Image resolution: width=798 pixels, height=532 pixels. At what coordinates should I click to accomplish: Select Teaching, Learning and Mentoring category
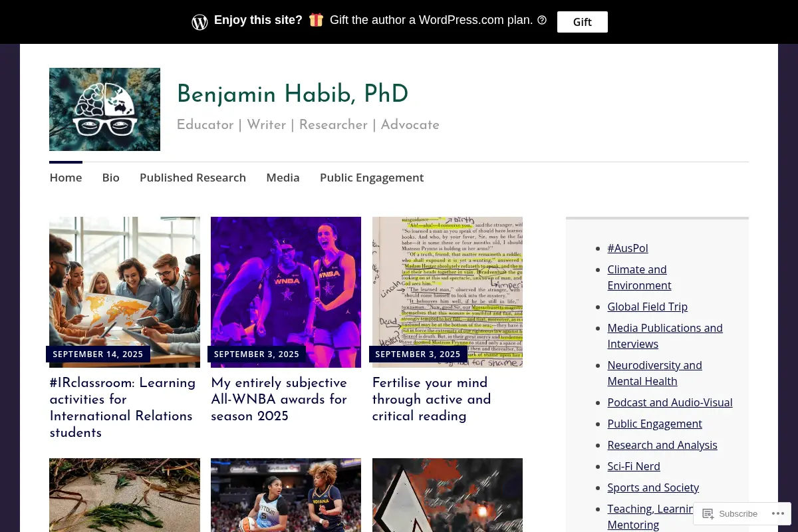(x=650, y=517)
